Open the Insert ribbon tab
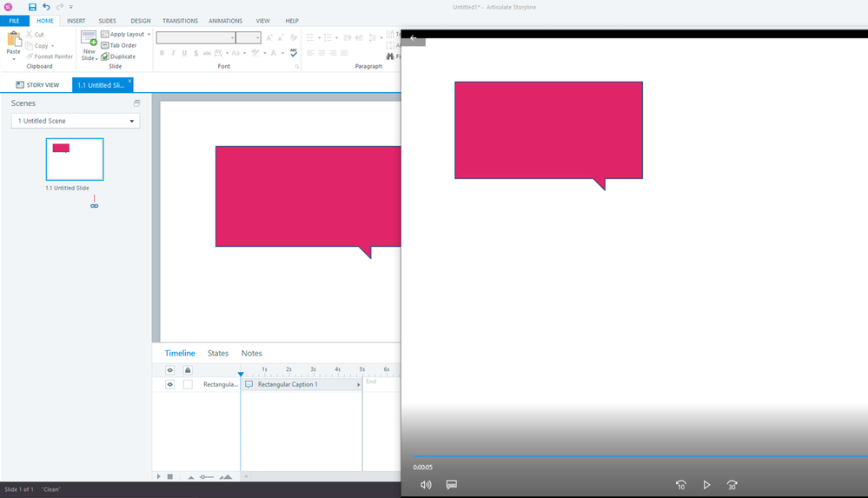Image resolution: width=868 pixels, height=498 pixels. coord(76,21)
